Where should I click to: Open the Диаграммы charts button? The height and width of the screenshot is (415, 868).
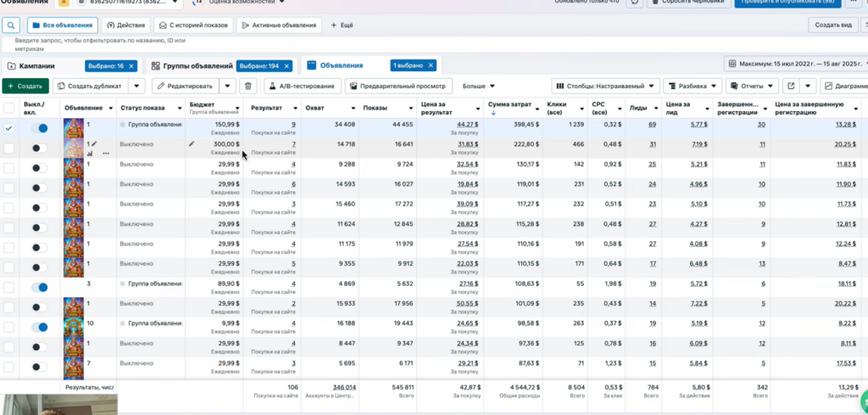(x=844, y=86)
